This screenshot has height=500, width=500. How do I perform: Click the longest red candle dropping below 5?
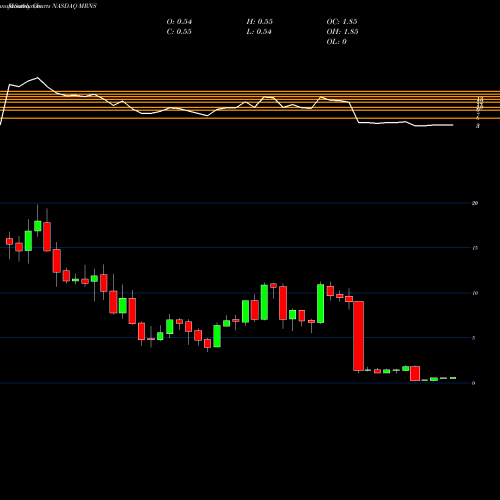pyautogui.click(x=359, y=336)
